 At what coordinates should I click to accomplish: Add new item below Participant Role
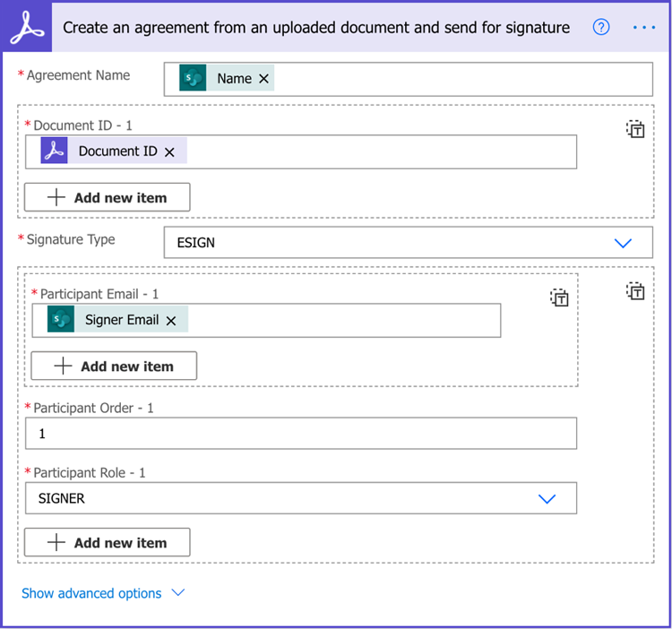[x=108, y=542]
